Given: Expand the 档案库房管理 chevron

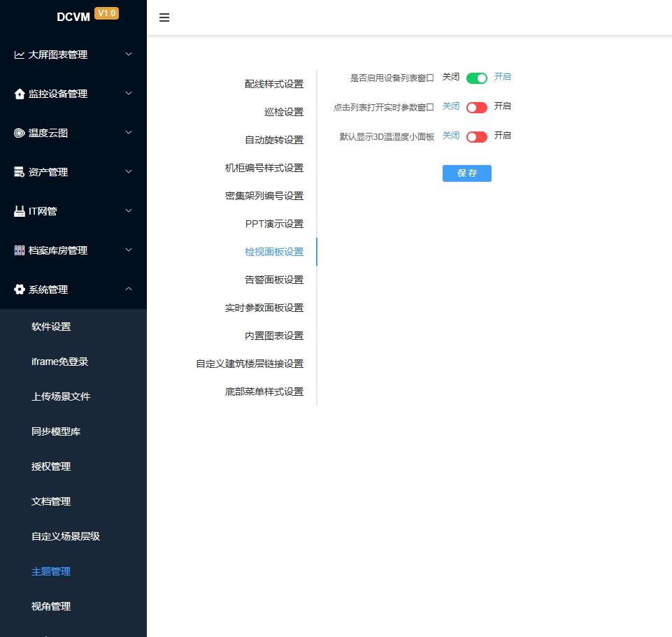Looking at the screenshot, I should pos(129,250).
